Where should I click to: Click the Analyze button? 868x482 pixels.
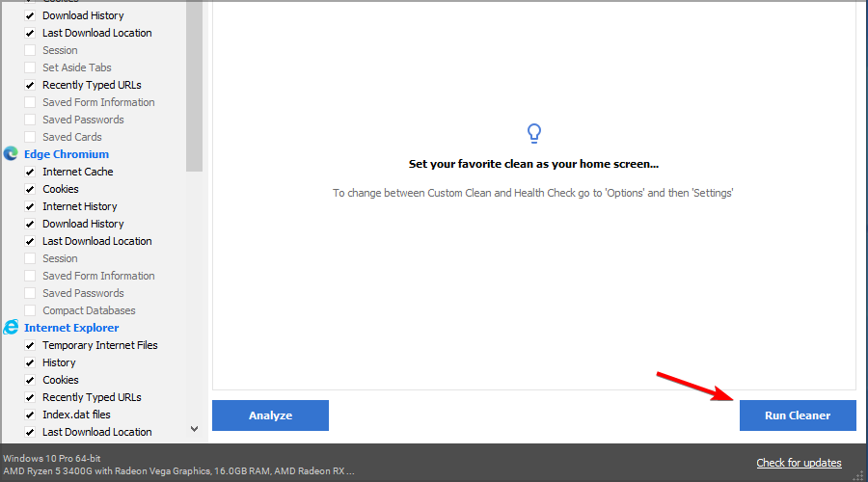point(270,415)
